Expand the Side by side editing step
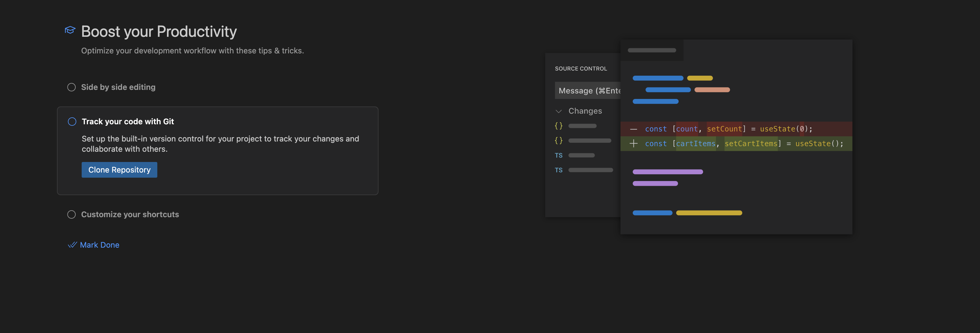Viewport: 980px width, 333px height. [118, 87]
